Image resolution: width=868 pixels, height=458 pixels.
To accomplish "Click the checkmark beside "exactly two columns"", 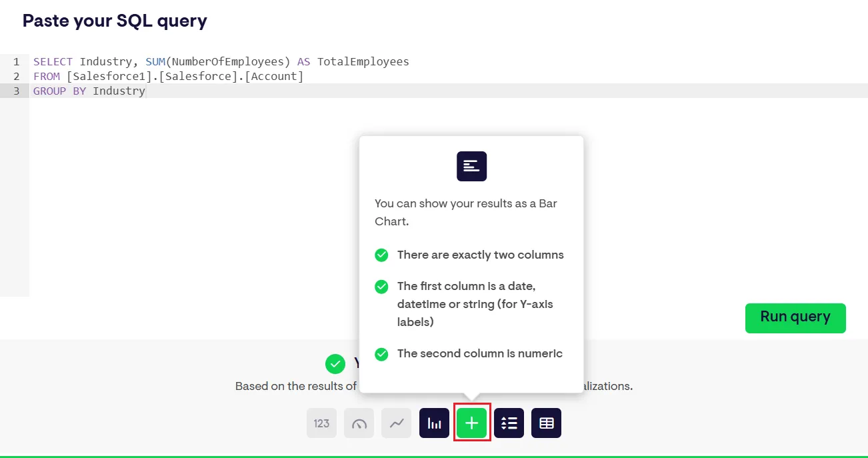I will point(381,255).
